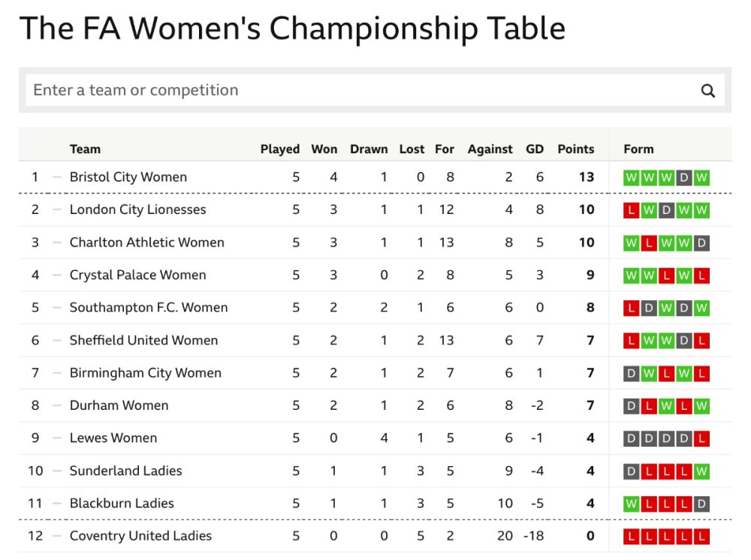The width and height of the screenshot is (751, 560).
Task: Open London City Lionesses team link
Action: [x=137, y=209]
